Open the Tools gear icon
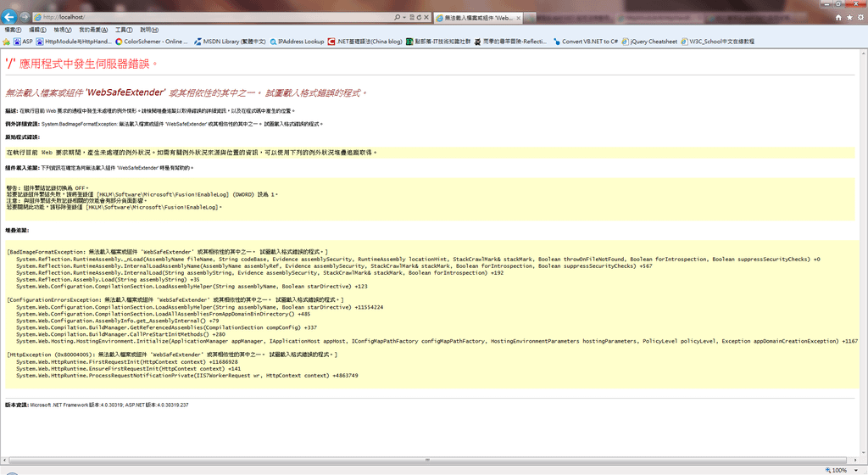The width and height of the screenshot is (868, 475). click(861, 18)
